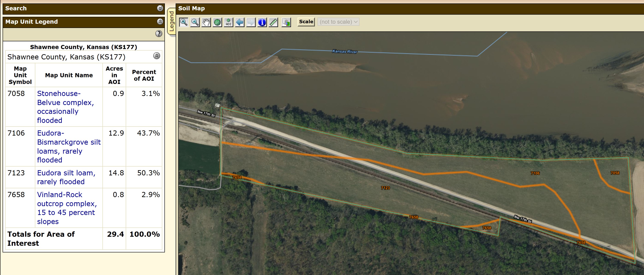The image size is (644, 275).
Task: Select the blue Identify info tool
Action: coord(262,22)
